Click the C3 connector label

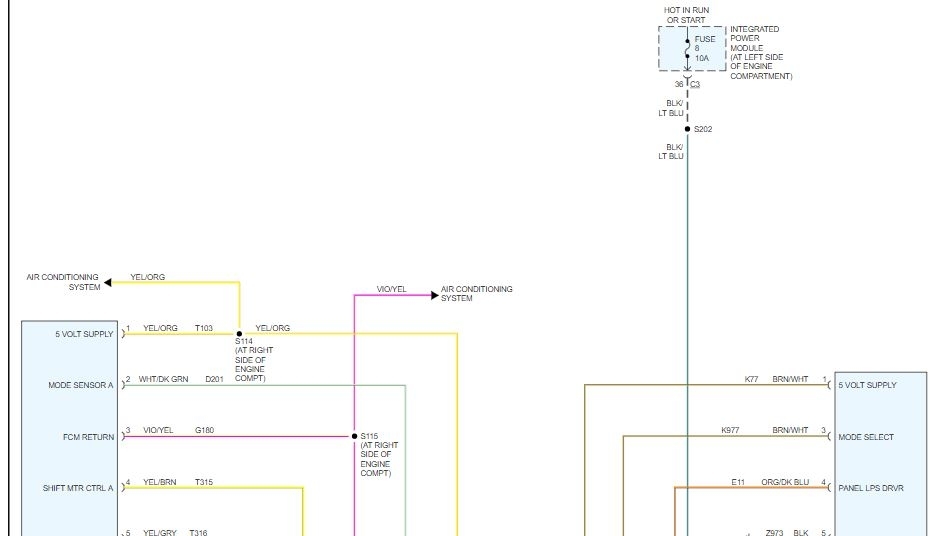point(695,84)
